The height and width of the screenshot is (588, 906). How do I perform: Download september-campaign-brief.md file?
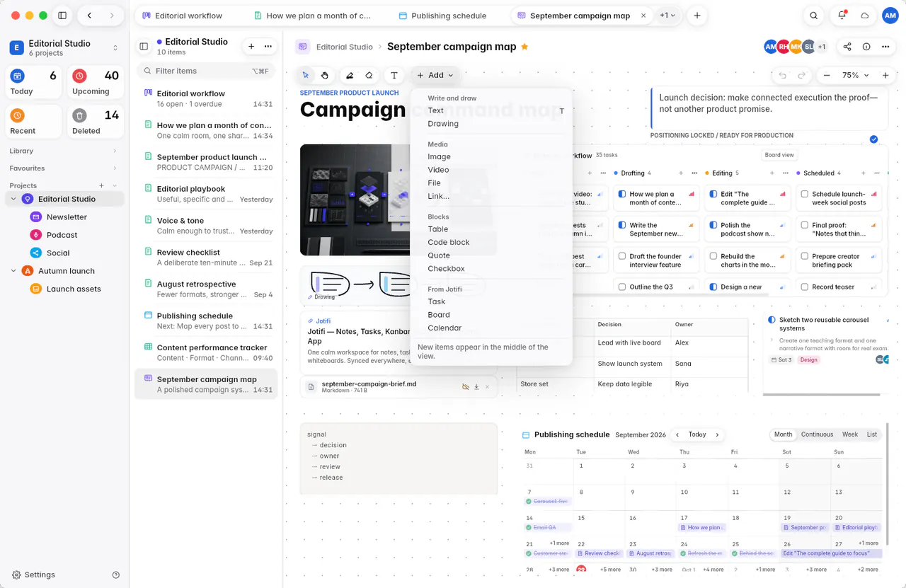point(476,387)
